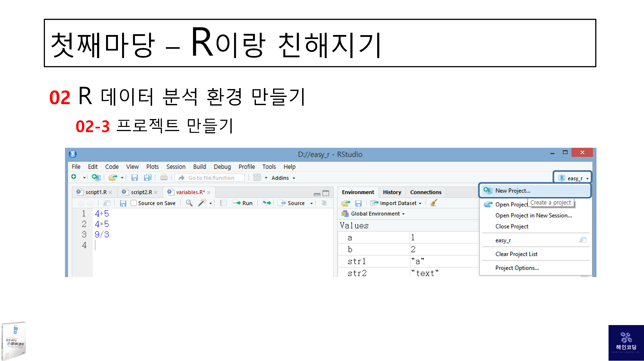644x361 pixels.
Task: Close the script1.R tab
Action: tap(110, 192)
